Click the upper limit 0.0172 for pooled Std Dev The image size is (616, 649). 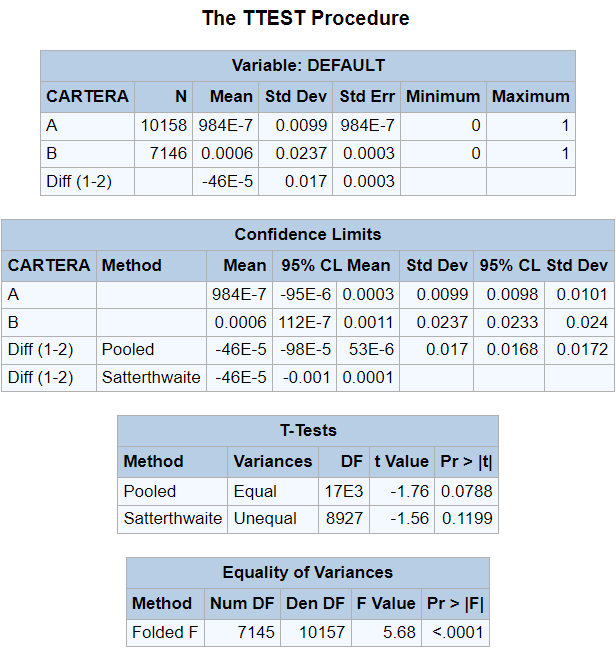pyautogui.click(x=580, y=350)
